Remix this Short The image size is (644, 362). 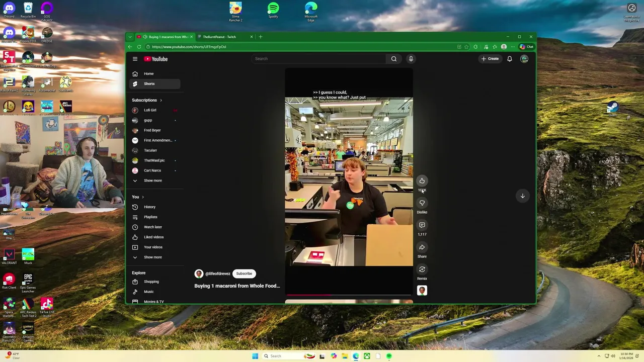[x=422, y=269]
